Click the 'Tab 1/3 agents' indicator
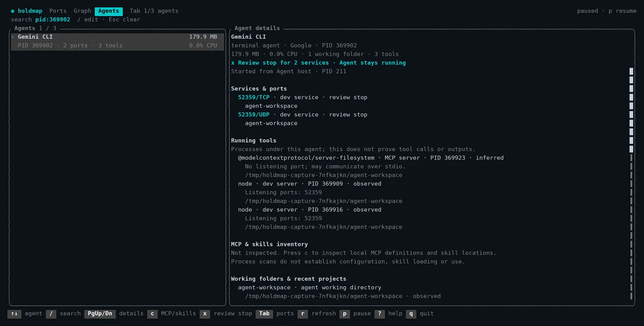The image size is (644, 326). [x=154, y=11]
